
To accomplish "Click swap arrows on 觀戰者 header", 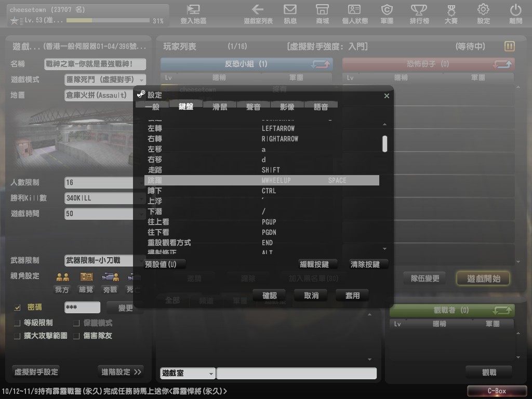I will 502,310.
